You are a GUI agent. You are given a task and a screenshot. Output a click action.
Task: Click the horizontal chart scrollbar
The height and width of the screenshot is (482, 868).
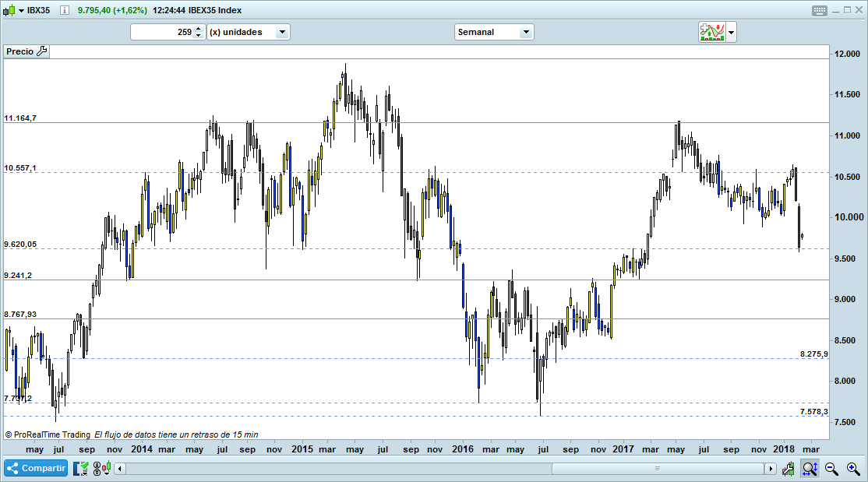click(x=657, y=468)
